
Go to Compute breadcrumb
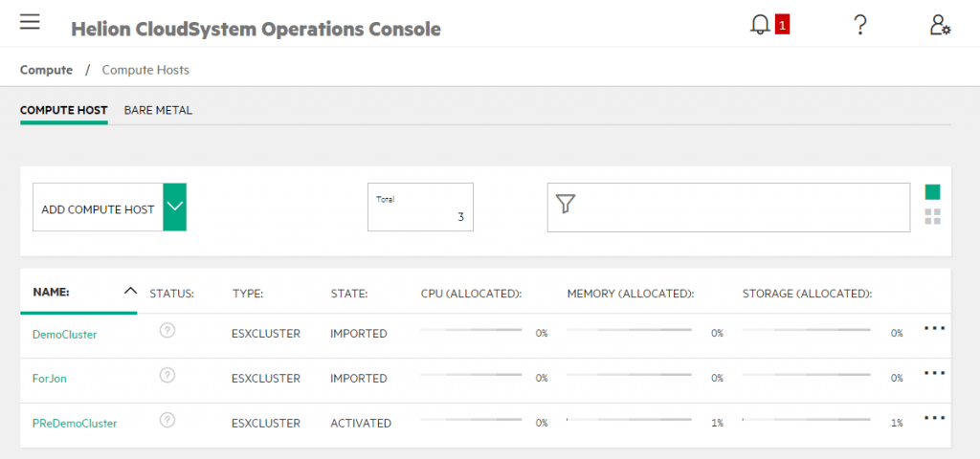click(46, 70)
